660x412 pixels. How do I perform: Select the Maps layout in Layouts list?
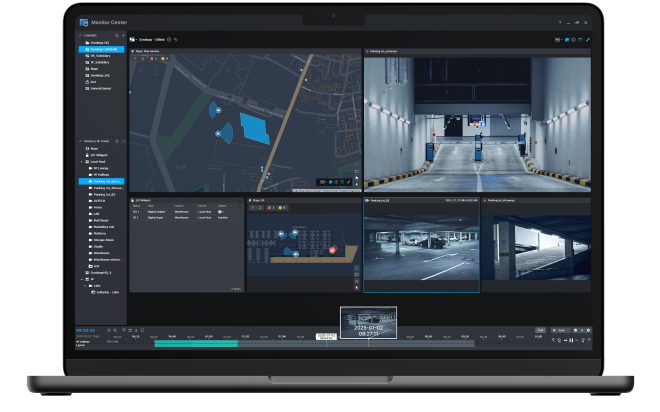(92, 69)
